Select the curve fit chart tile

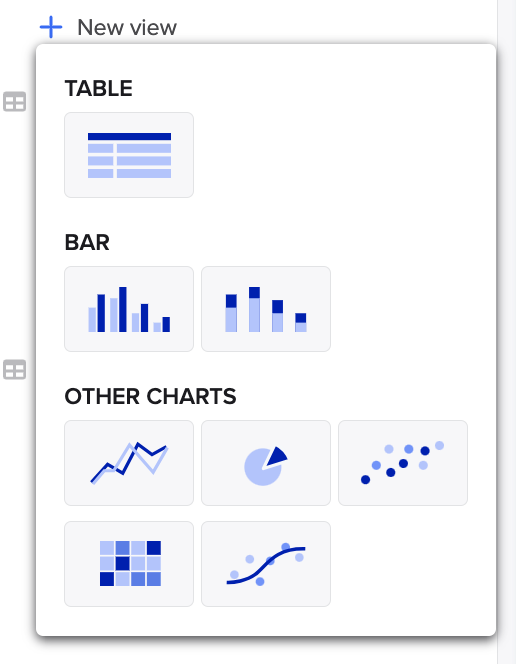pos(266,564)
